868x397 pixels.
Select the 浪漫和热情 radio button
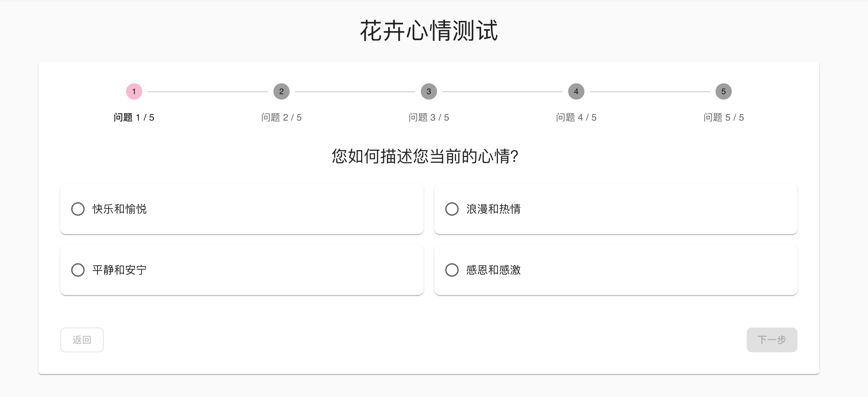452,209
